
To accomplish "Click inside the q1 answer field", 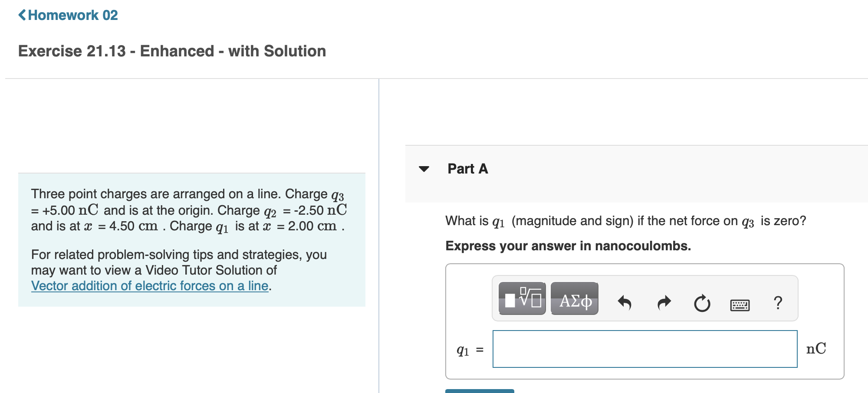I will 645,349.
